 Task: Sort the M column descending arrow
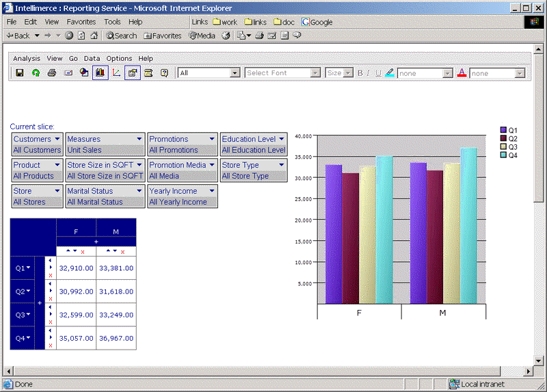[115, 251]
